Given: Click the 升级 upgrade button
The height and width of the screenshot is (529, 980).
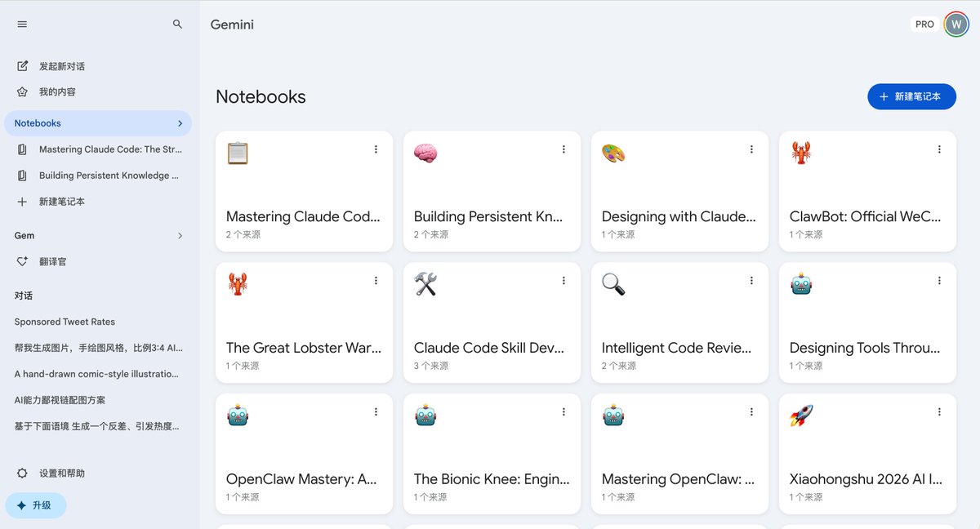Looking at the screenshot, I should tap(36, 505).
